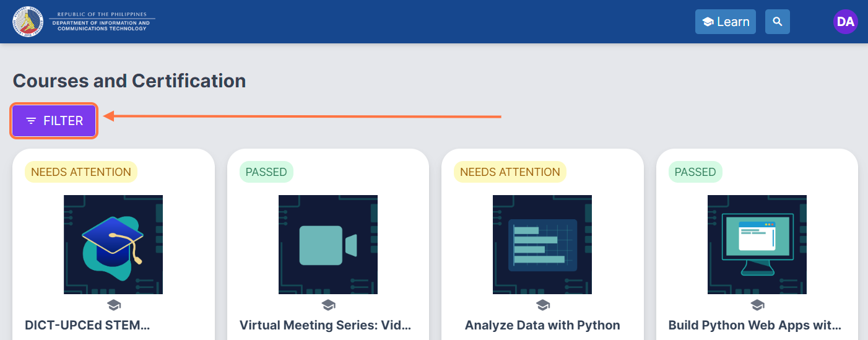Select the Analyze Data with Python chart thumbnail
Image resolution: width=868 pixels, height=340 pixels.
pyautogui.click(x=542, y=245)
